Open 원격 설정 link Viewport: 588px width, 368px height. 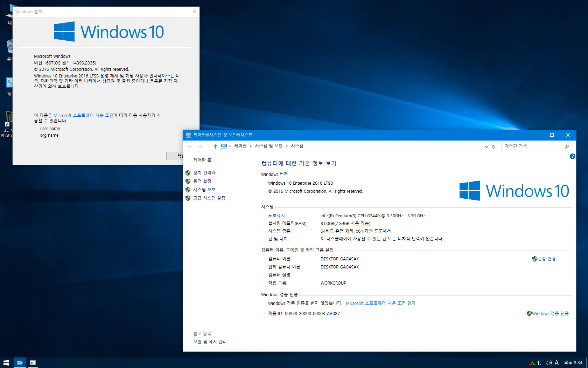click(202, 181)
